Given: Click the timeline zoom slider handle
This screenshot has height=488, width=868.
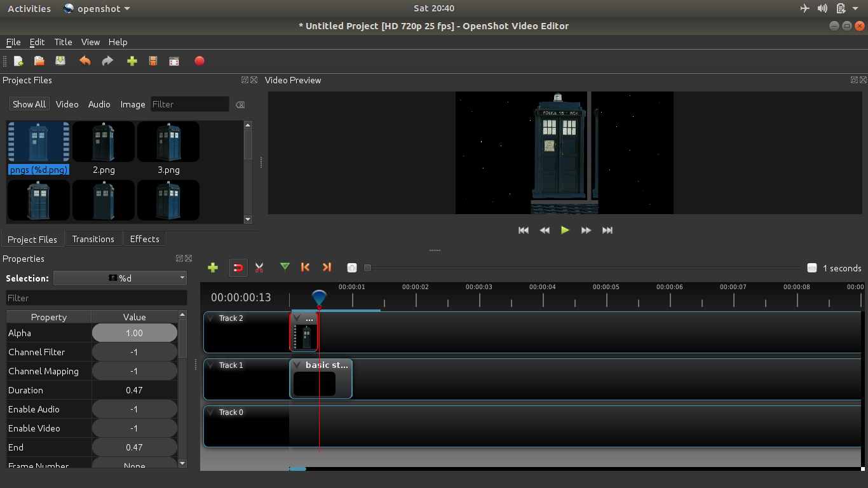Looking at the screenshot, I should click(367, 268).
